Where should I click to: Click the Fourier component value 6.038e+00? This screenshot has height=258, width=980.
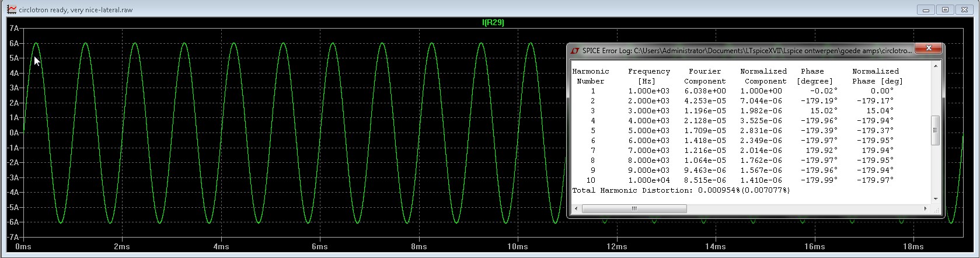pos(705,91)
